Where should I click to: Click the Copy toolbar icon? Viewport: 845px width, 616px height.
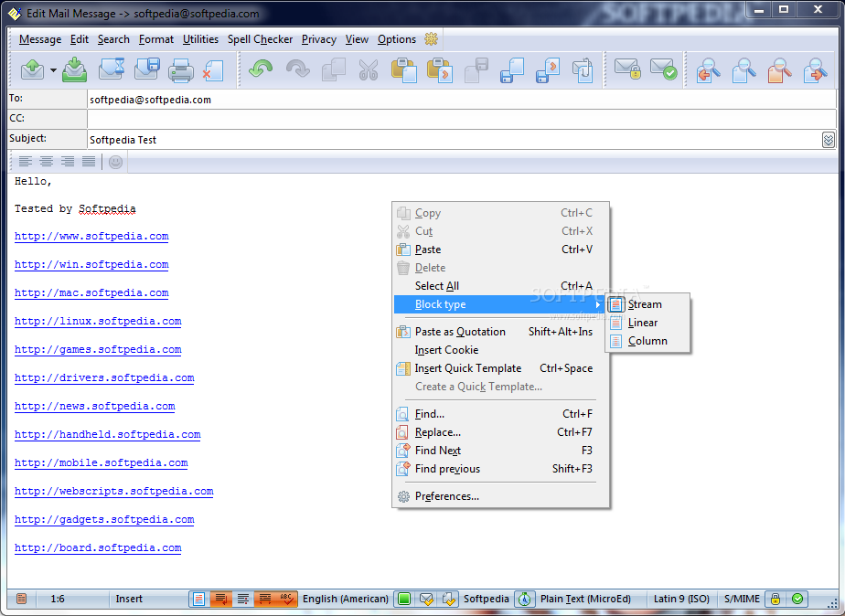334,70
